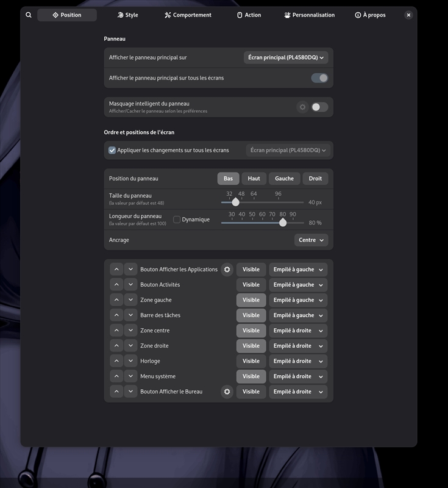The image size is (448, 488).
Task: Open the Personnalisation tab
Action: [x=309, y=15]
